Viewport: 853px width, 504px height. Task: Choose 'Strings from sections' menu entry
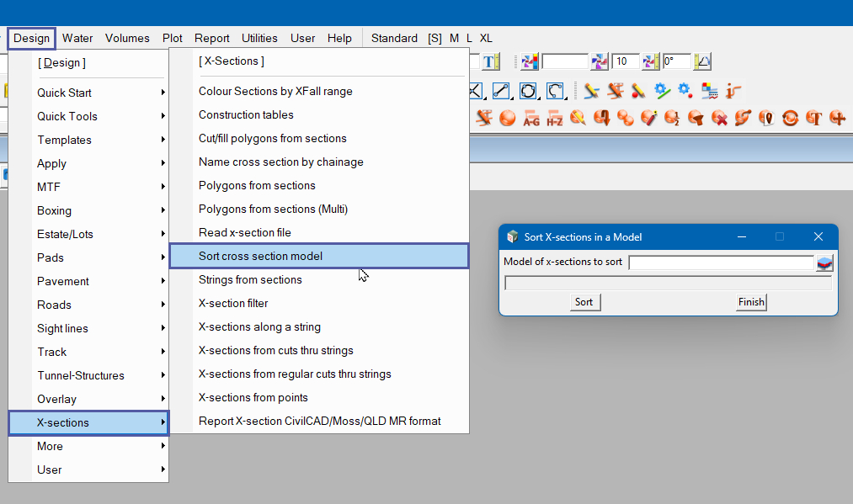pos(250,279)
